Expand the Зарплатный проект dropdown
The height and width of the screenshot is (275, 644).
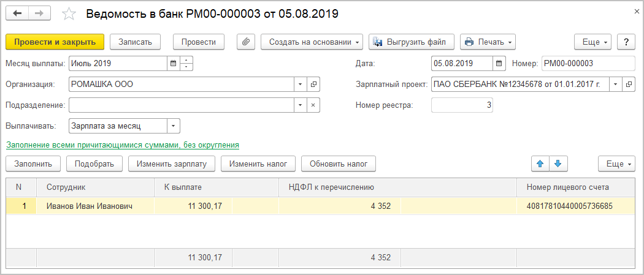pos(615,85)
